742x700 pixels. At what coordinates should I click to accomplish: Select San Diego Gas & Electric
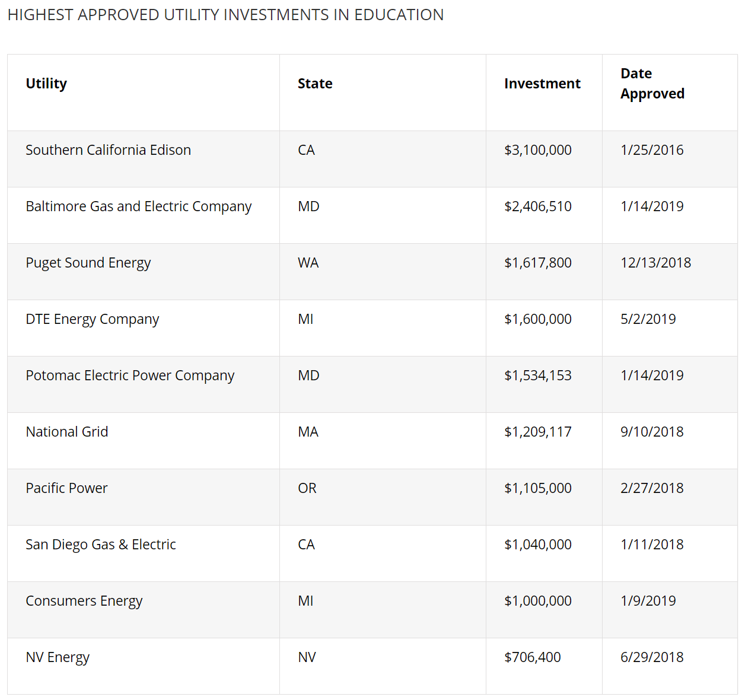[100, 545]
